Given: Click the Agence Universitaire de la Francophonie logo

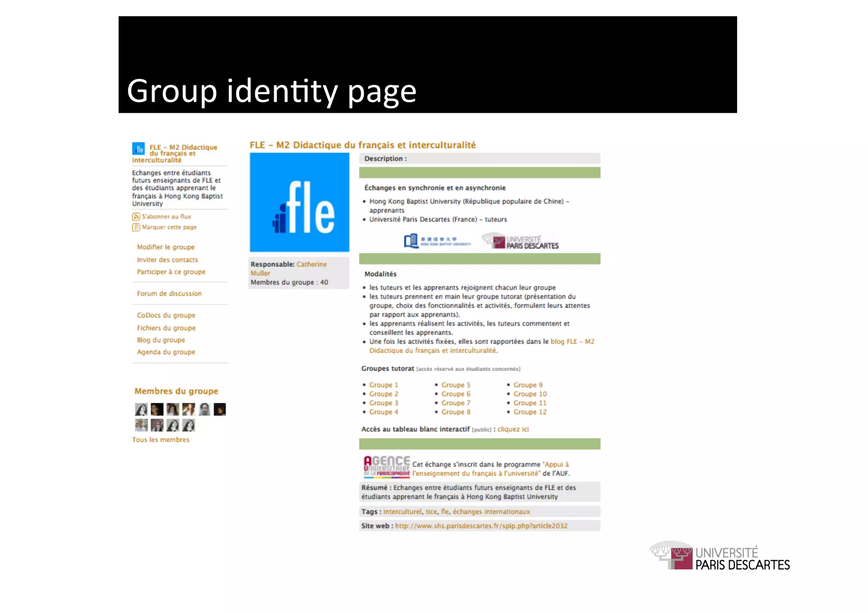Looking at the screenshot, I should click(387, 466).
